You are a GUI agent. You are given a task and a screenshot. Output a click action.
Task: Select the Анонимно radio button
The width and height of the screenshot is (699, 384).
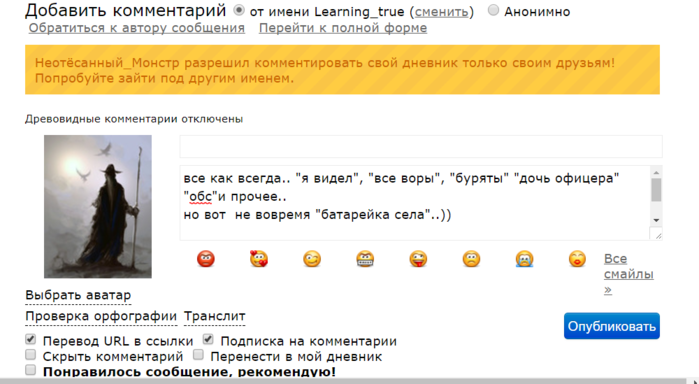coord(493,10)
